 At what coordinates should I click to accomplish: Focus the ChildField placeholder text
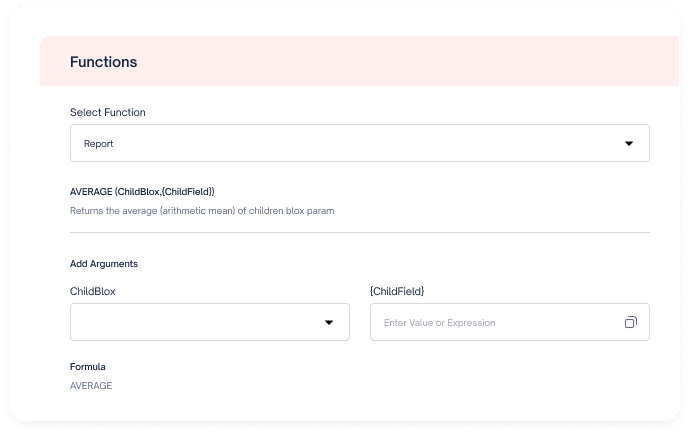coord(440,323)
